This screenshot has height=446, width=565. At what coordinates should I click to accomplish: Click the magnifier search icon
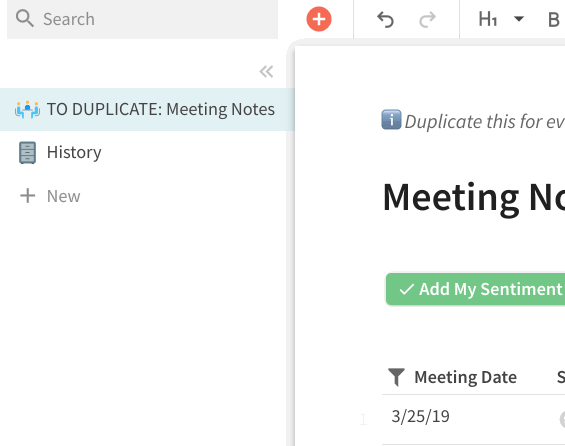point(25,18)
